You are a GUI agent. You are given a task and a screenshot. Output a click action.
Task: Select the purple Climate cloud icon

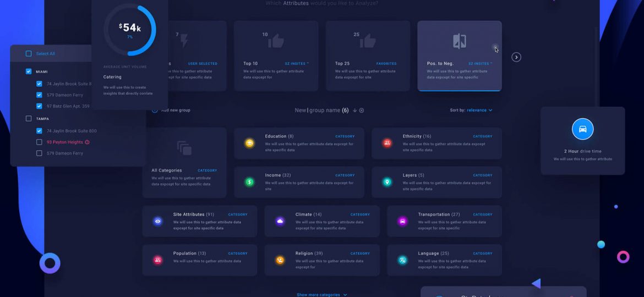coord(280,221)
